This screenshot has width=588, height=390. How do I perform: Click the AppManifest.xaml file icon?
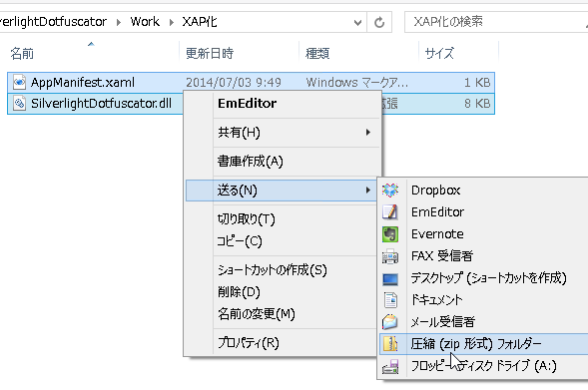19,83
